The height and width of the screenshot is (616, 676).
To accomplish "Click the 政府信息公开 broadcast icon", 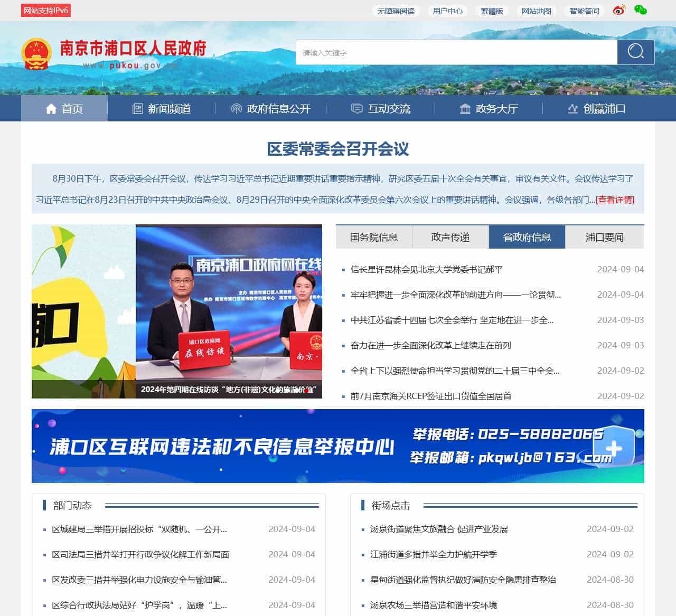I will click(x=236, y=108).
